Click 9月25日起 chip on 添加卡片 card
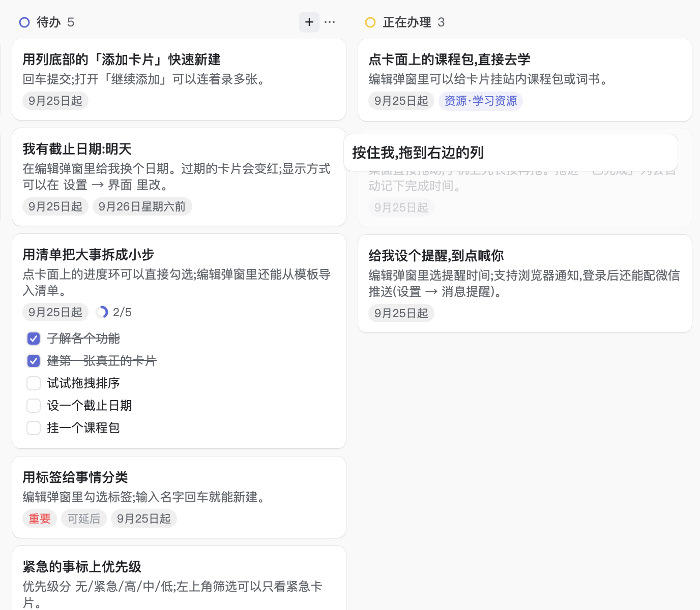The image size is (700, 610). 55,101
